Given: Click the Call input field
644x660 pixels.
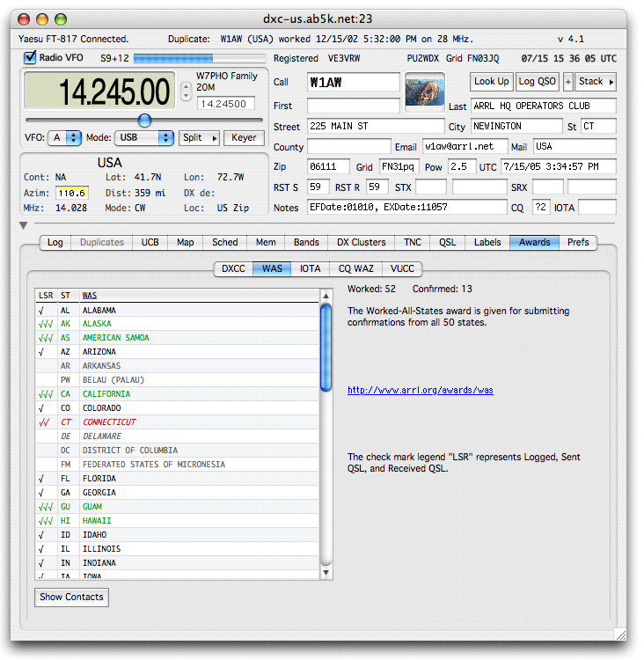Looking at the screenshot, I should tap(353, 82).
